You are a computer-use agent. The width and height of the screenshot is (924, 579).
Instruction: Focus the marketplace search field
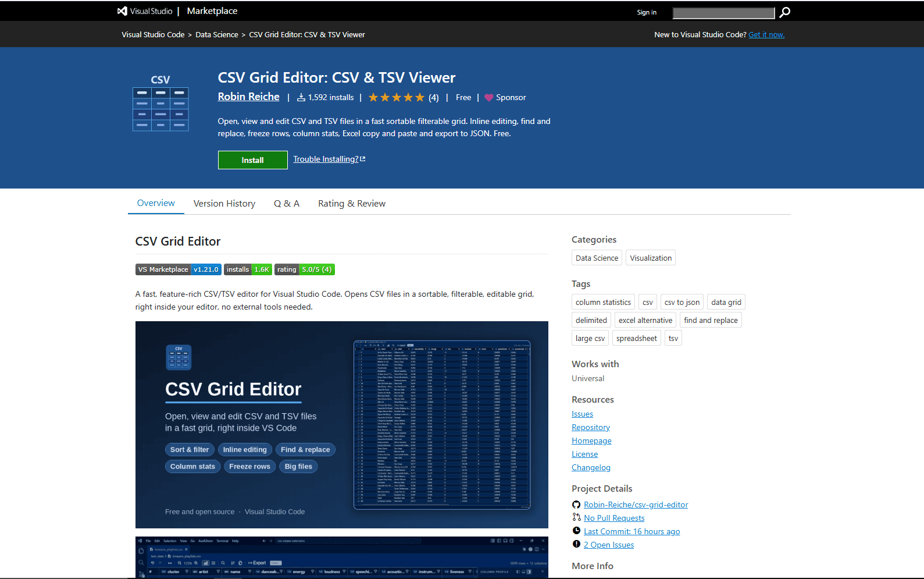pos(723,13)
